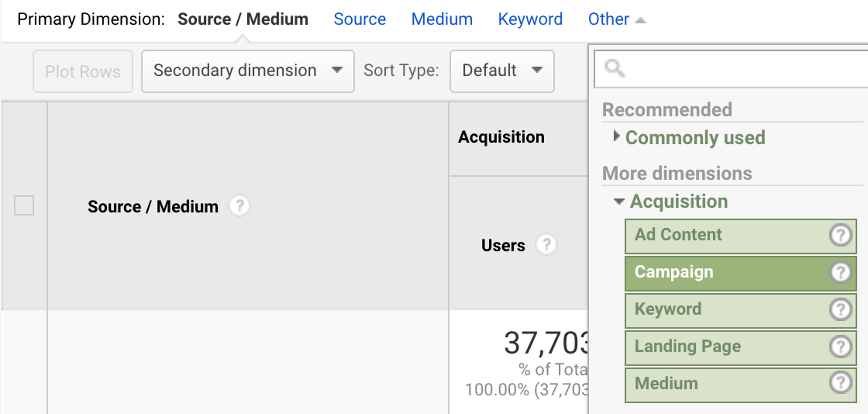Open help for the Campaign dimension
The height and width of the screenshot is (414, 868).
coord(840,272)
